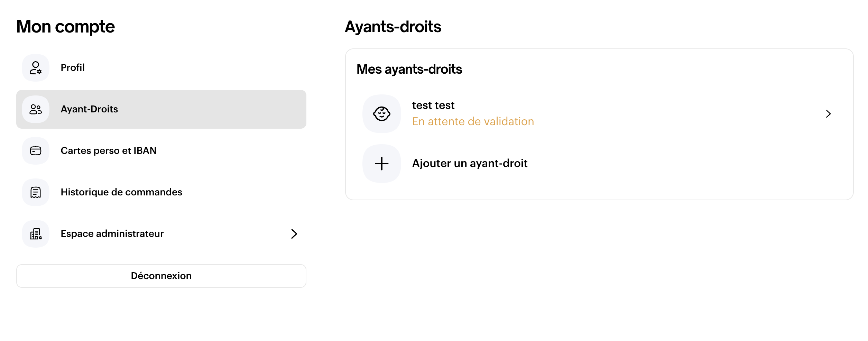Screen dimensions: 868x341
Task: Click the Mon compte page title
Action: 65,27
